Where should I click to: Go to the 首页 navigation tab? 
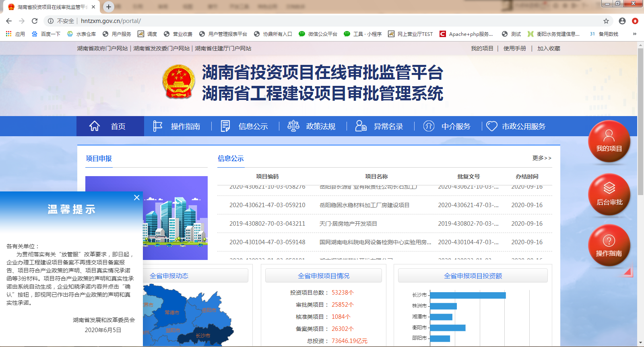coord(110,127)
